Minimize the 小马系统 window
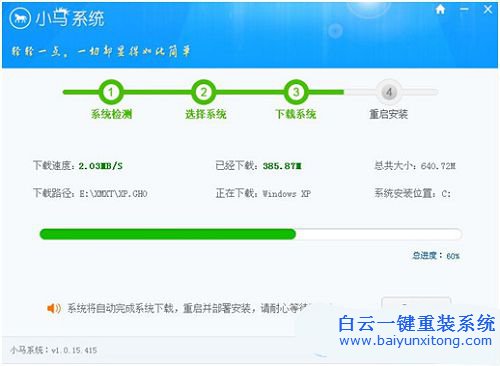500x366 pixels. 464,9
